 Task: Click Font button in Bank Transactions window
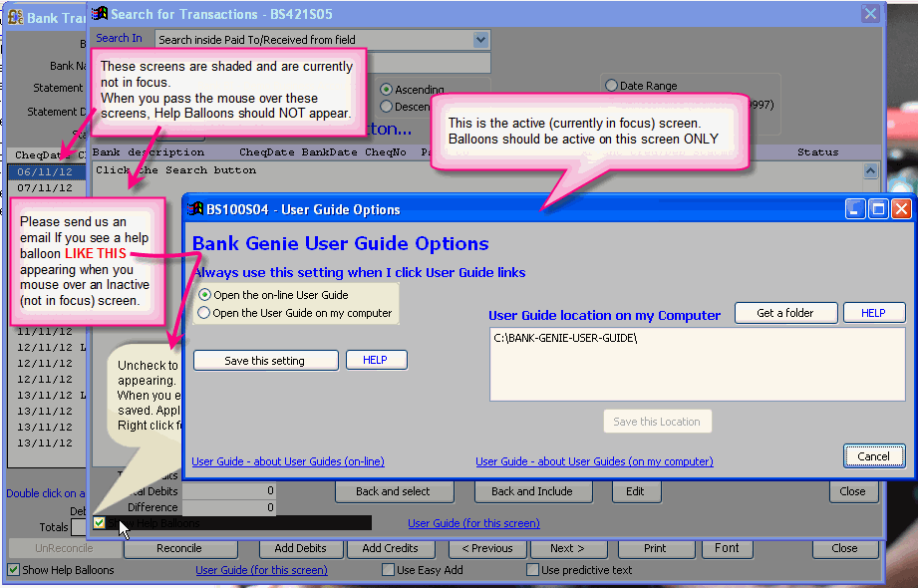pyautogui.click(x=727, y=548)
